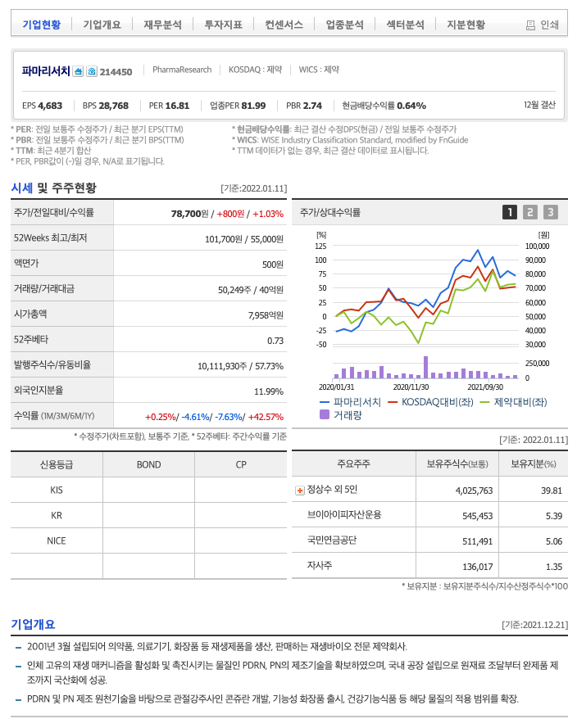The height and width of the screenshot is (728, 577).
Task: Click the CP column header
Action: point(241,464)
